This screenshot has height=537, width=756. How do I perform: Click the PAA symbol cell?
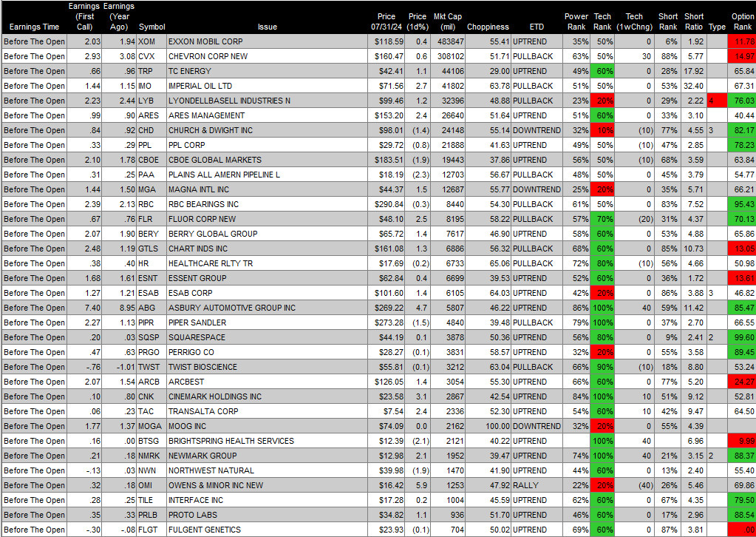click(x=151, y=175)
